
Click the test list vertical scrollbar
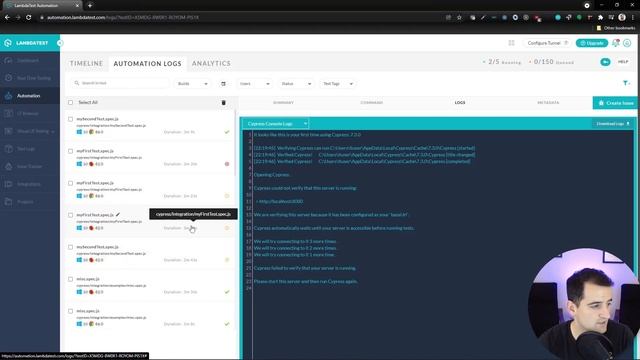[x=236, y=143]
